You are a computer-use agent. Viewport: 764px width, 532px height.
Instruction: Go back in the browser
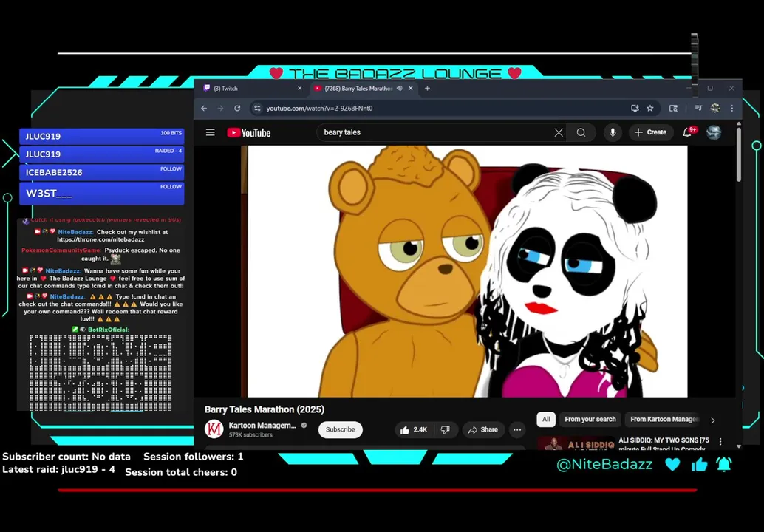point(204,108)
